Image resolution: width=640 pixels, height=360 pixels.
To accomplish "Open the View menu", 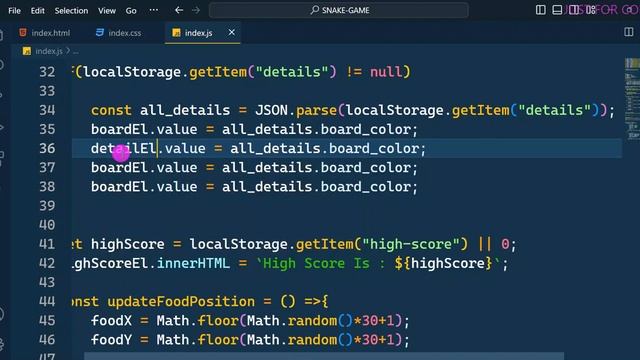I will [107, 11].
